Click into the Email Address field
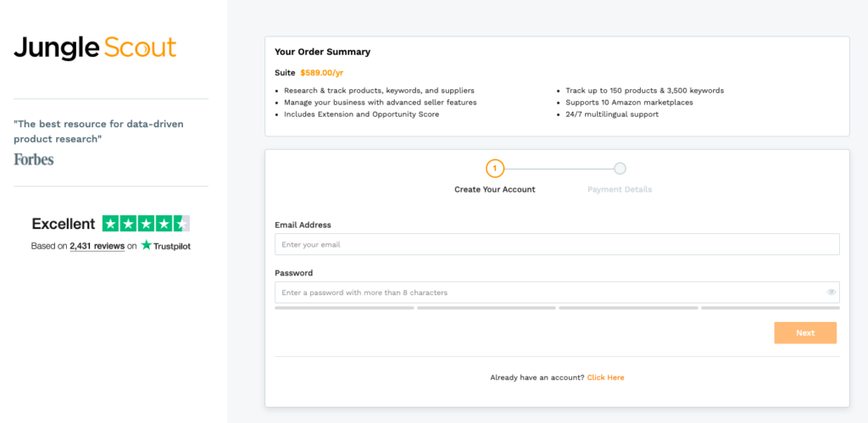Image resolution: width=868 pixels, height=423 pixels. click(556, 244)
